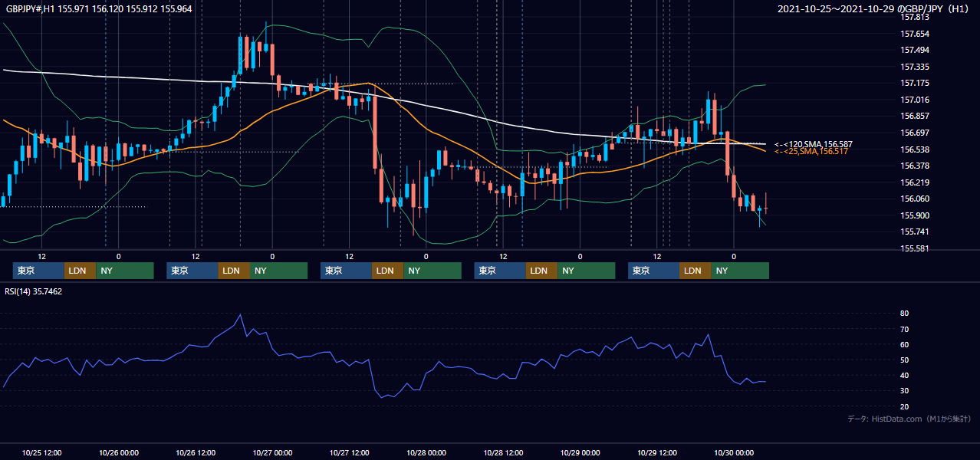Click price axis value 157.016
980x460 pixels.
[915, 100]
